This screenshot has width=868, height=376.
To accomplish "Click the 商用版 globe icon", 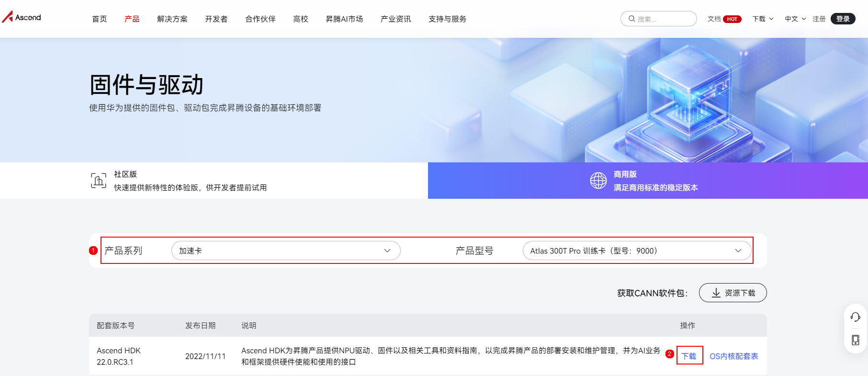I will click(x=598, y=181).
